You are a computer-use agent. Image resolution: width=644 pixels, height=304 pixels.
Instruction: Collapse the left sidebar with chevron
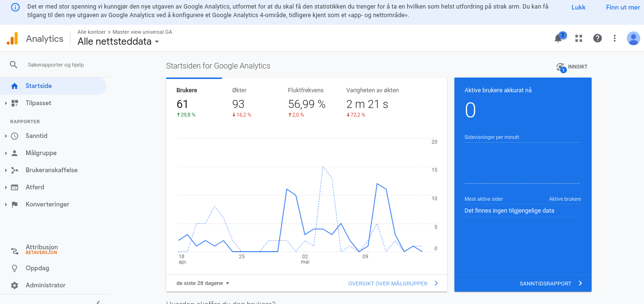pos(98,302)
